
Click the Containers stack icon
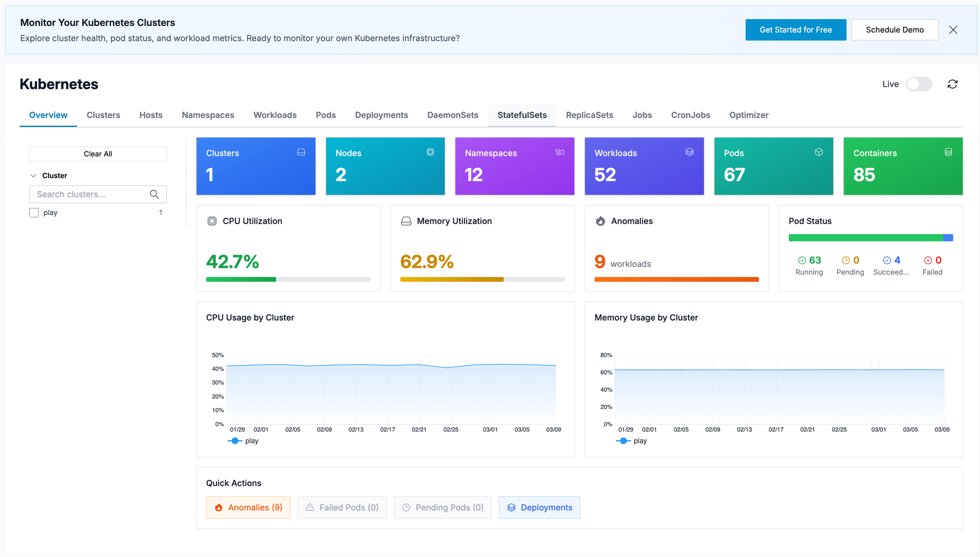tap(949, 152)
